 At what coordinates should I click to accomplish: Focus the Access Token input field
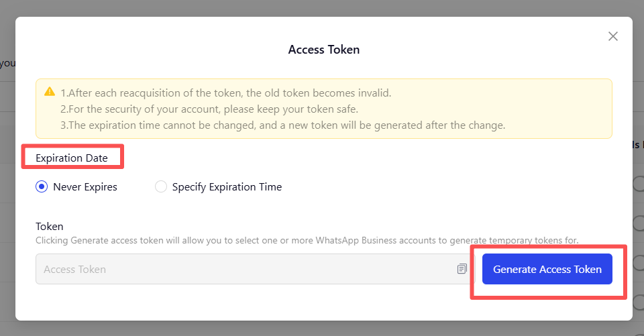255,269
